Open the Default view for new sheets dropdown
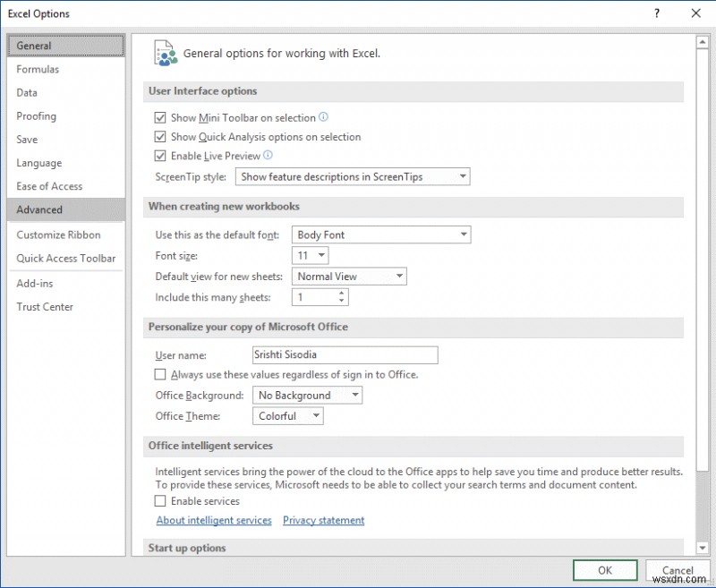 pos(396,276)
